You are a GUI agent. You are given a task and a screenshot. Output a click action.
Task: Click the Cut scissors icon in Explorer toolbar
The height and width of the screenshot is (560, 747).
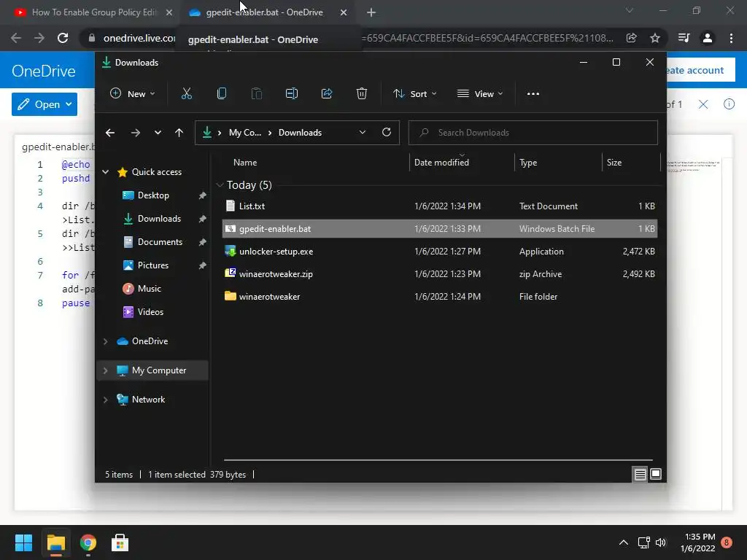point(186,94)
